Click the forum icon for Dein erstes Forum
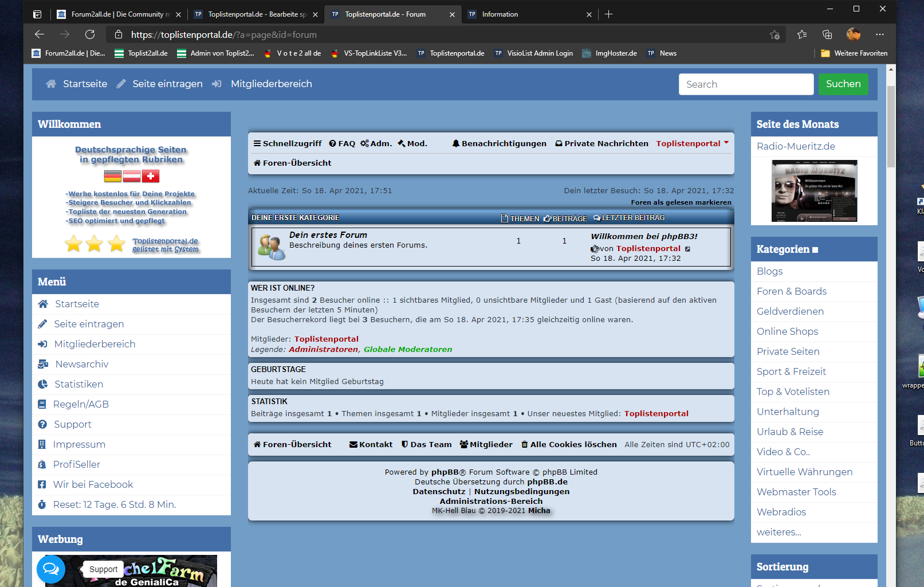 click(x=271, y=247)
